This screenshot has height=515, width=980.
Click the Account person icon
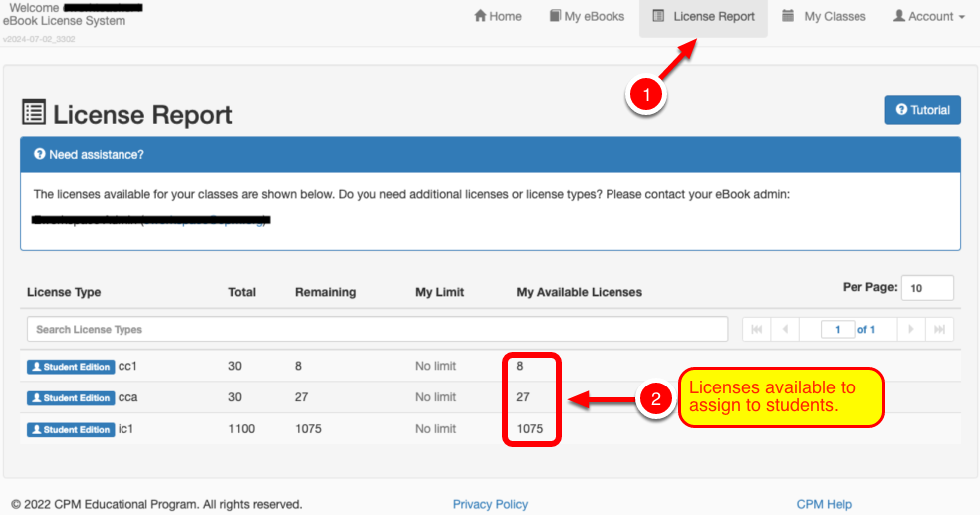coord(898,16)
